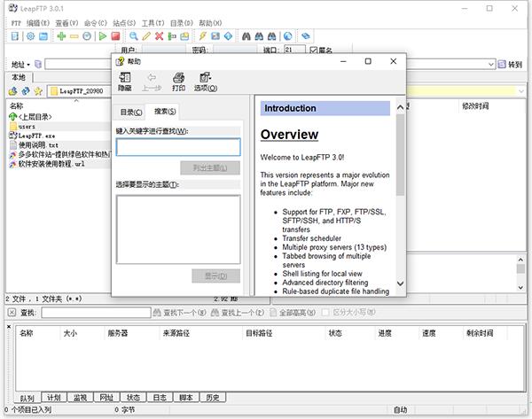This screenshot has height=419, width=532.
Task: Click the 打印 (Print) icon in help toolbar
Action: pos(178,81)
